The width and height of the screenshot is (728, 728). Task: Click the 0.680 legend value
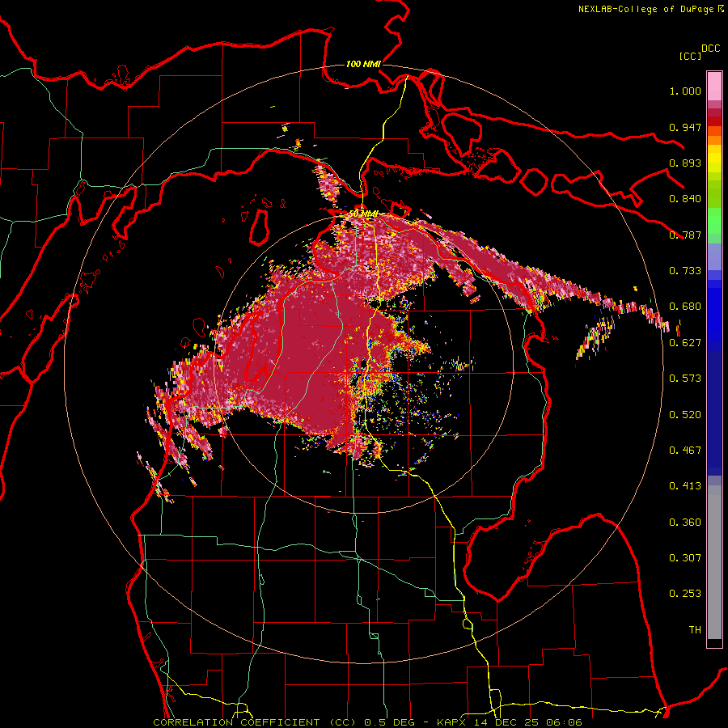[685, 307]
